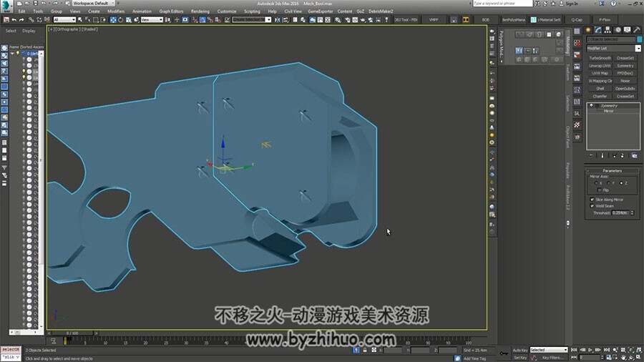Click Pin Stack icon below modifier stack

(591, 155)
